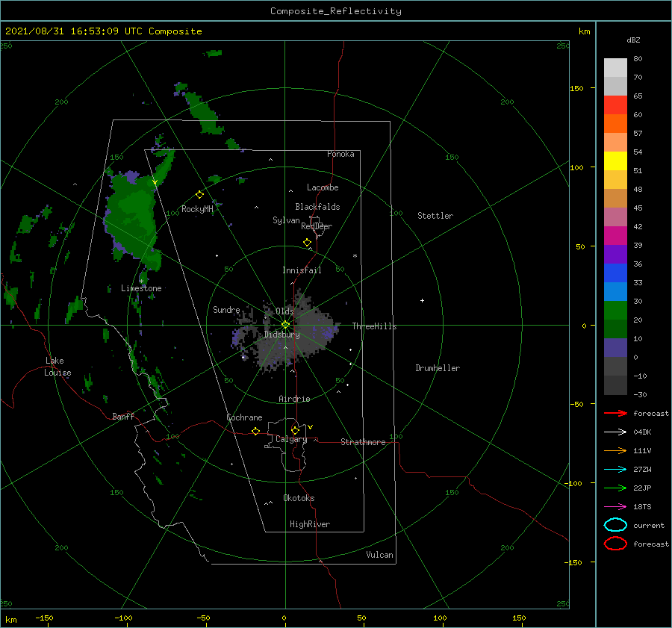
Task: Click the Strathmore city label
Action: coord(363,442)
